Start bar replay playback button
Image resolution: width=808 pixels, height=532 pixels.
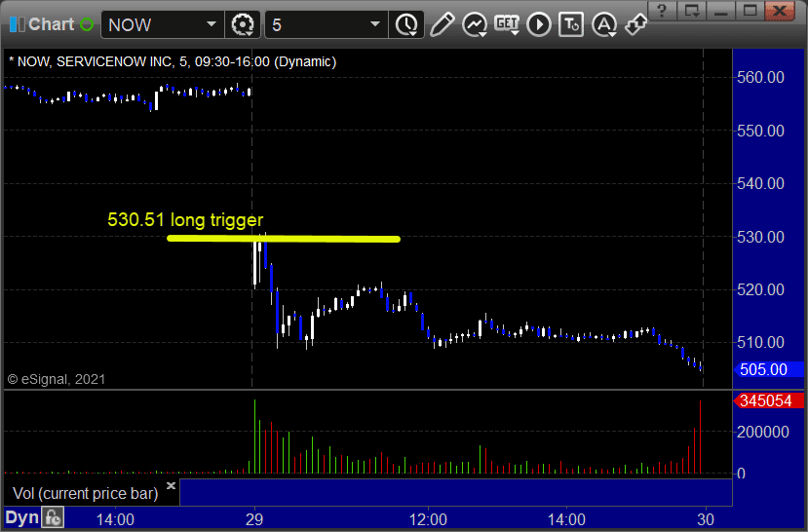[x=539, y=24]
